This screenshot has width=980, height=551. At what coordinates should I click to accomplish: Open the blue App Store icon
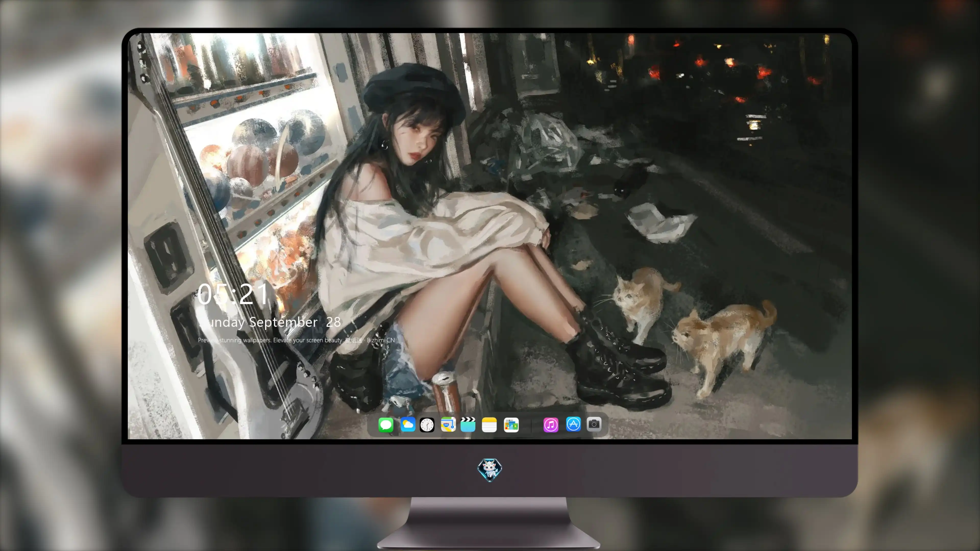pyautogui.click(x=573, y=424)
